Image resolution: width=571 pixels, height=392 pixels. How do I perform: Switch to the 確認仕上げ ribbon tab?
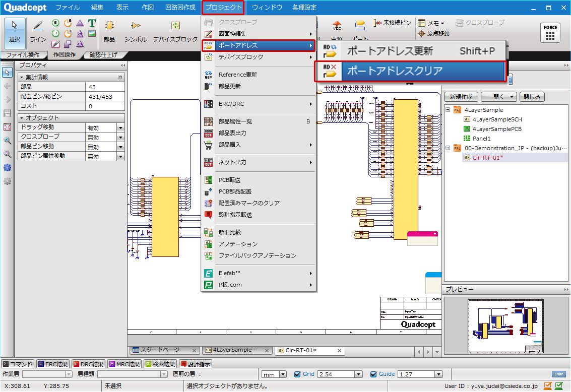point(104,55)
